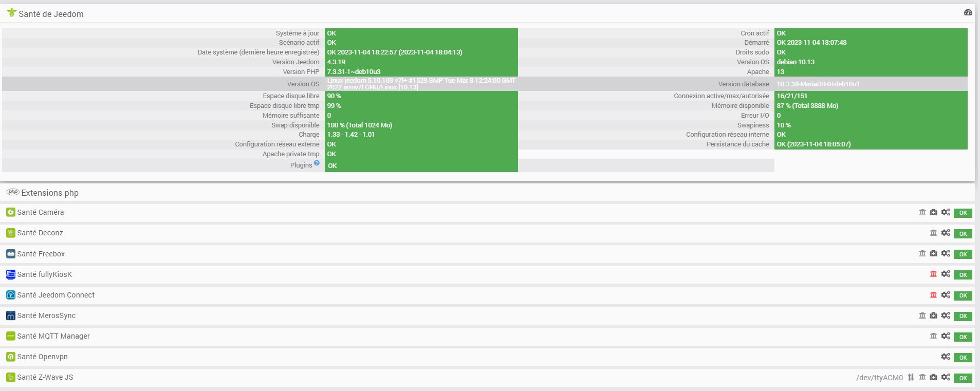Viewport: 980px width, 391px height.
Task: Click the Jeedom Connect plugin logo icon
Action: click(11, 295)
